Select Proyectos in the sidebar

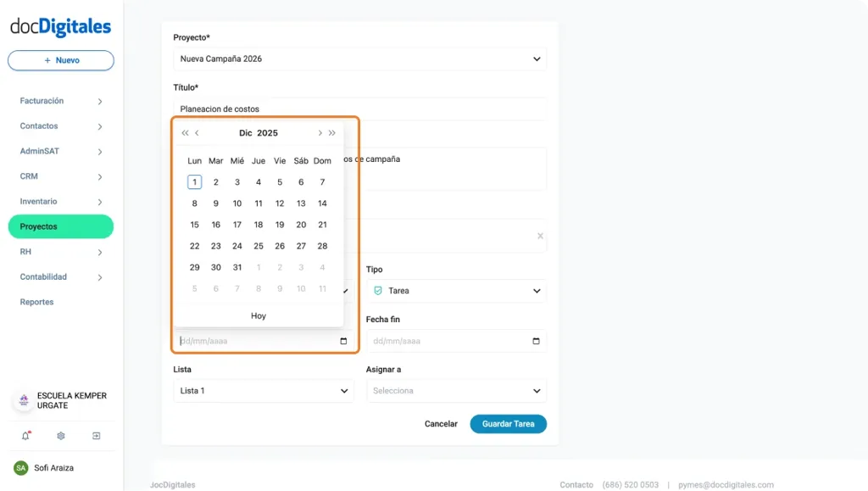(60, 226)
